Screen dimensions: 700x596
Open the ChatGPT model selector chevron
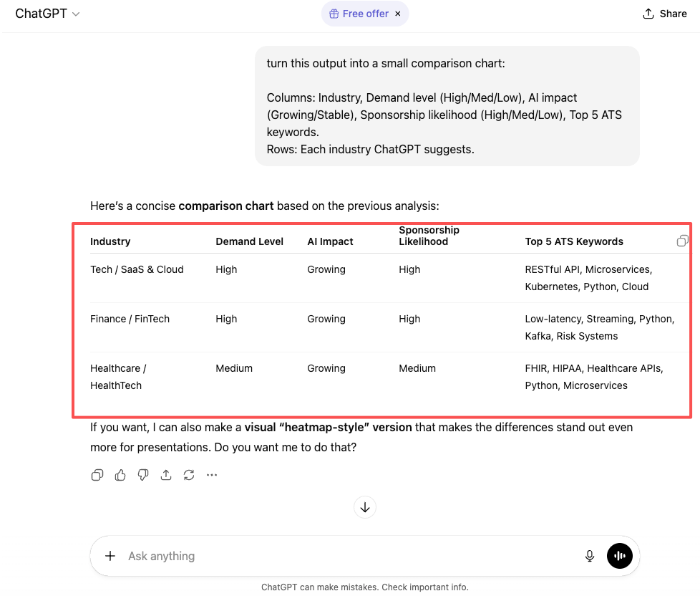click(x=77, y=13)
